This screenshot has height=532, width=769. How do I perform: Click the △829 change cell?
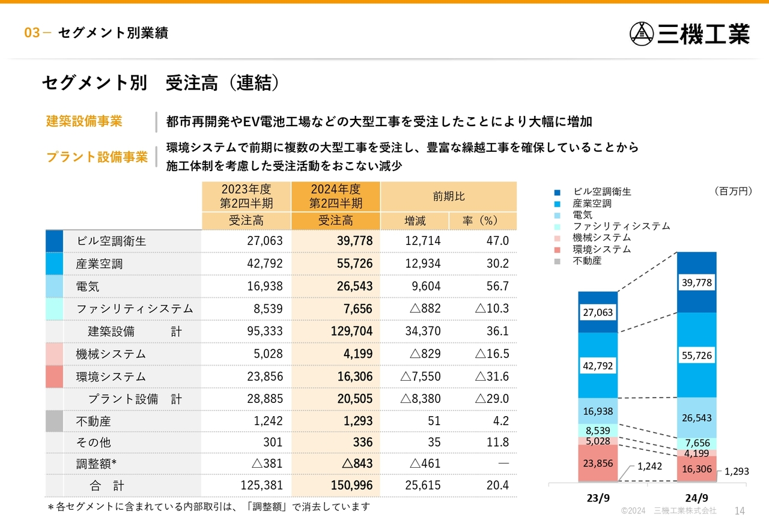click(x=425, y=354)
